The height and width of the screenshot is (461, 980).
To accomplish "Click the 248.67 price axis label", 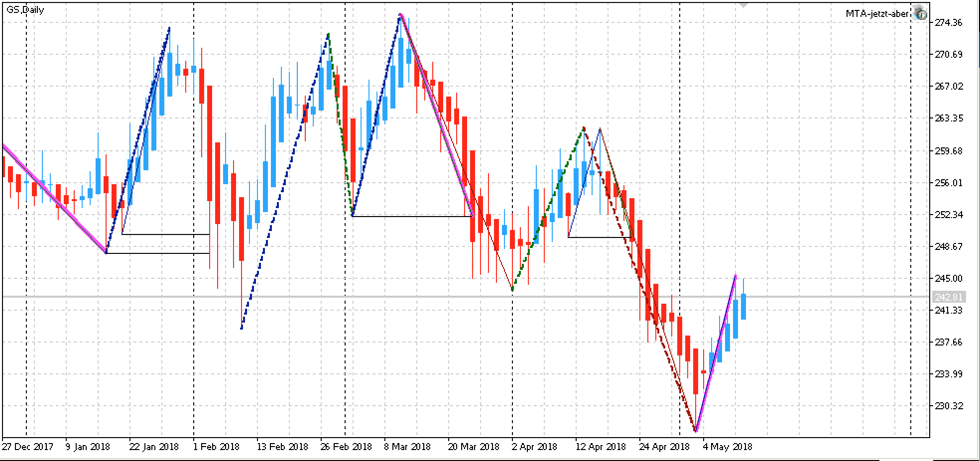I will [949, 246].
